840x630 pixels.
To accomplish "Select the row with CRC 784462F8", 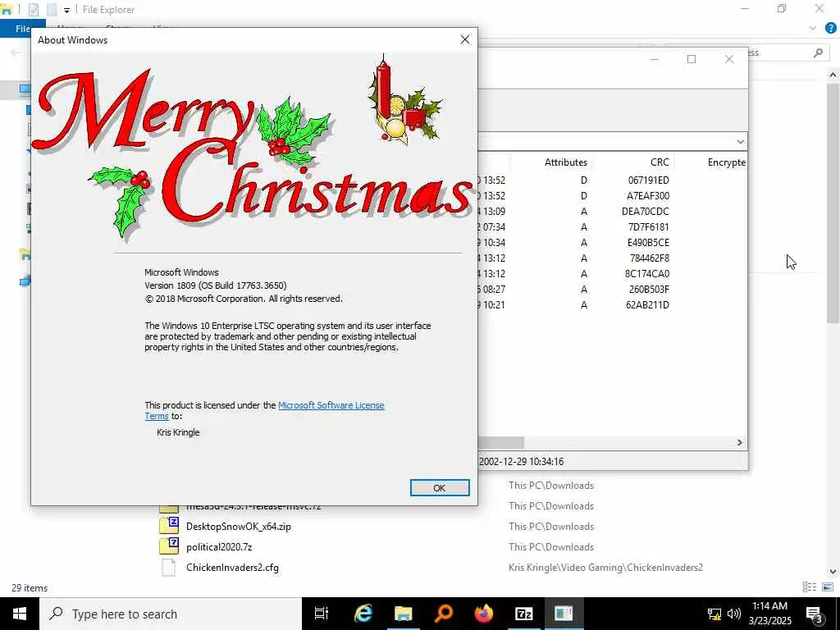I will pyautogui.click(x=612, y=258).
